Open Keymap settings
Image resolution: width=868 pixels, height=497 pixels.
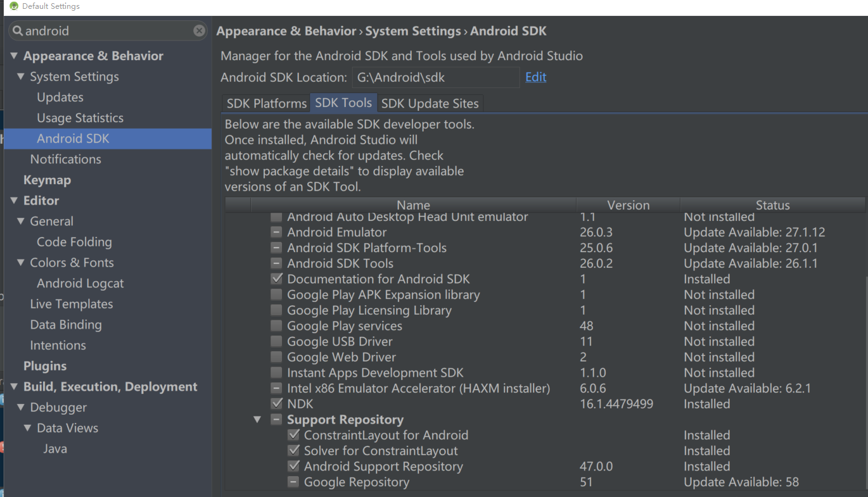pos(47,180)
